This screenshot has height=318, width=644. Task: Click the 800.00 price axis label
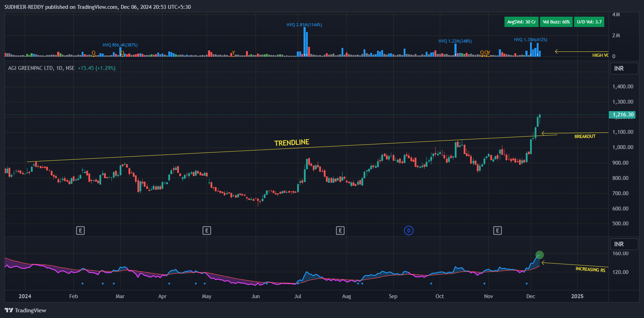pos(621,178)
